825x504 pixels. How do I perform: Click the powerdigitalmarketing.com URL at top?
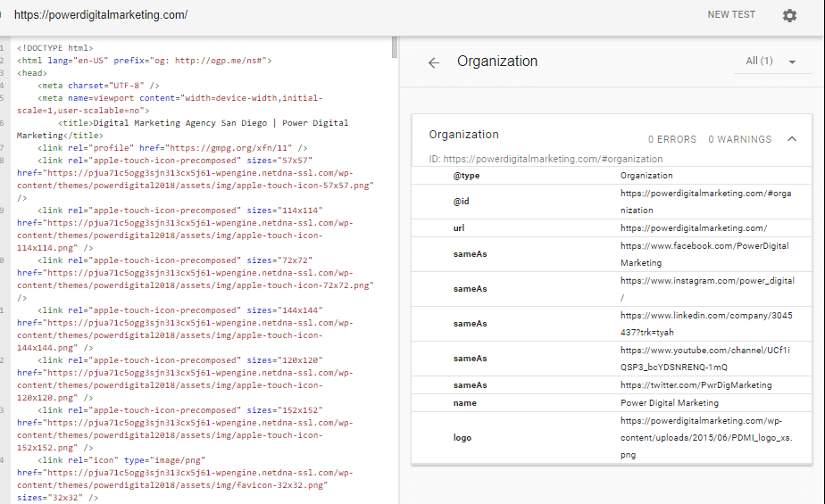pos(101,16)
